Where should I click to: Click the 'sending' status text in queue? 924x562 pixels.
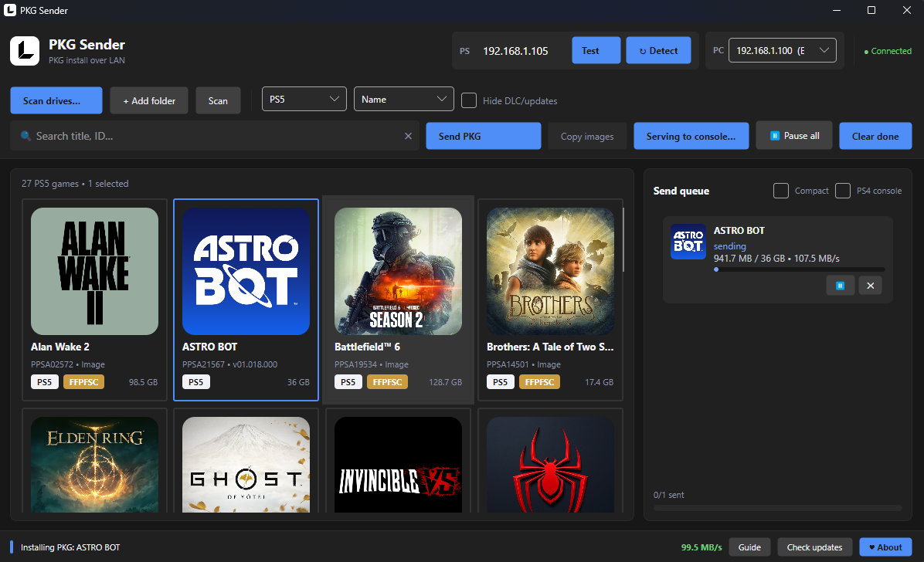(729, 246)
